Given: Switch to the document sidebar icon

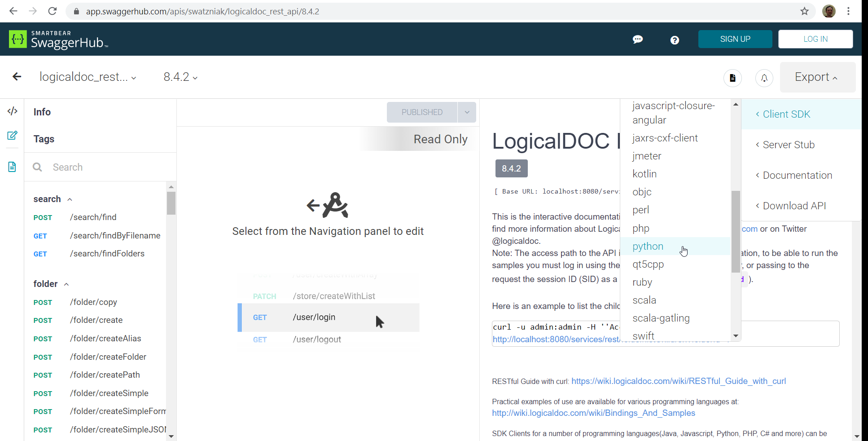Looking at the screenshot, I should pyautogui.click(x=12, y=167).
